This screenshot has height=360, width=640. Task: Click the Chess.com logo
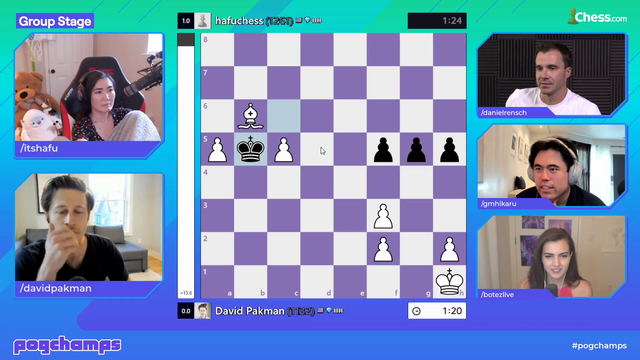point(597,17)
